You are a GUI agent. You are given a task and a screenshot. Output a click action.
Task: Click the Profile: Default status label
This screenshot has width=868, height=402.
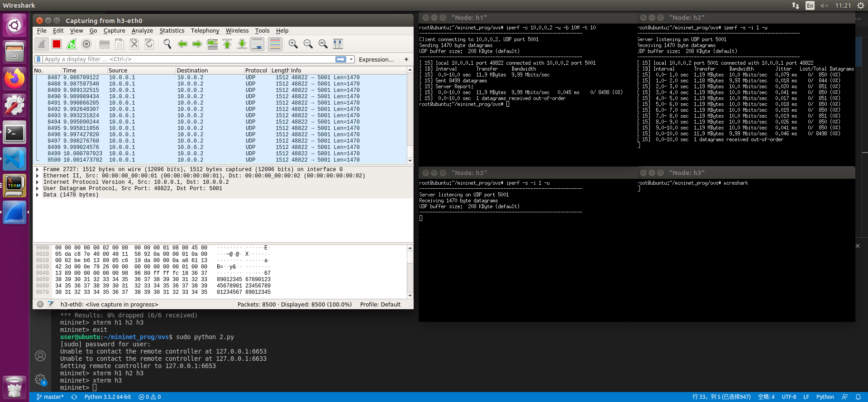pyautogui.click(x=380, y=305)
